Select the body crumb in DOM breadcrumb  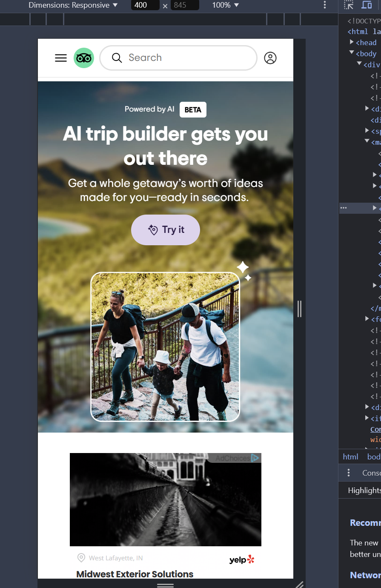[x=373, y=456]
